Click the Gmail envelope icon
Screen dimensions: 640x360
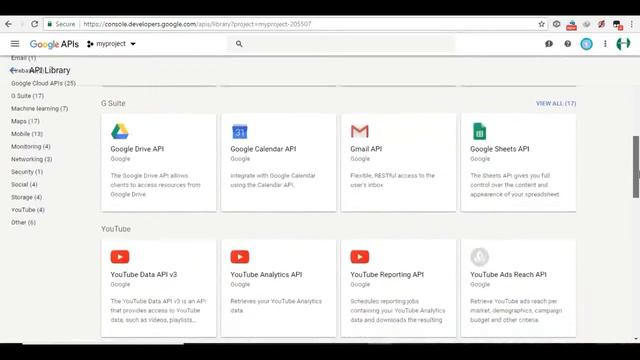tap(360, 131)
